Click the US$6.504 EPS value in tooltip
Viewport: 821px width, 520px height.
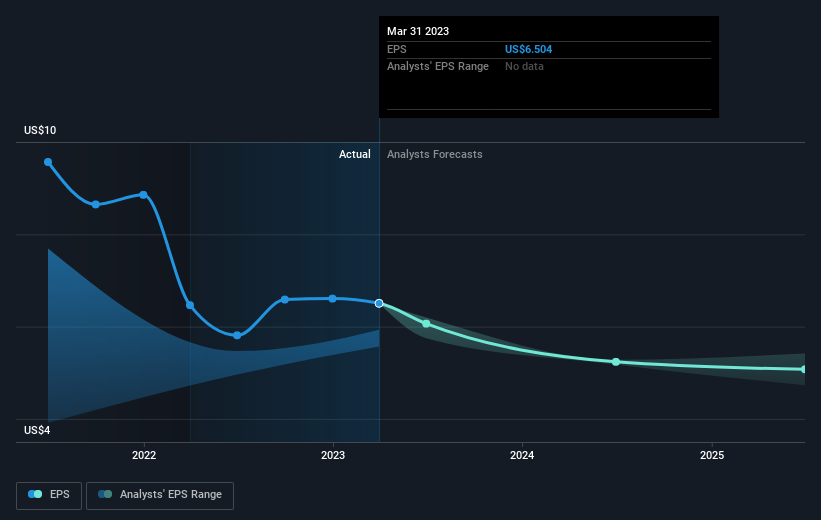(528, 49)
